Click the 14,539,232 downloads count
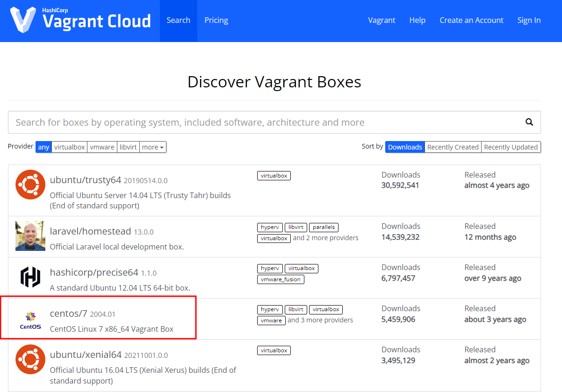The width and height of the screenshot is (562, 392). tap(400, 237)
